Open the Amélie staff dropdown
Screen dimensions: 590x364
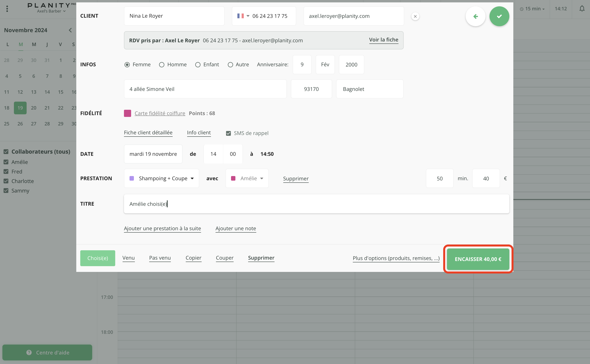coord(247,178)
